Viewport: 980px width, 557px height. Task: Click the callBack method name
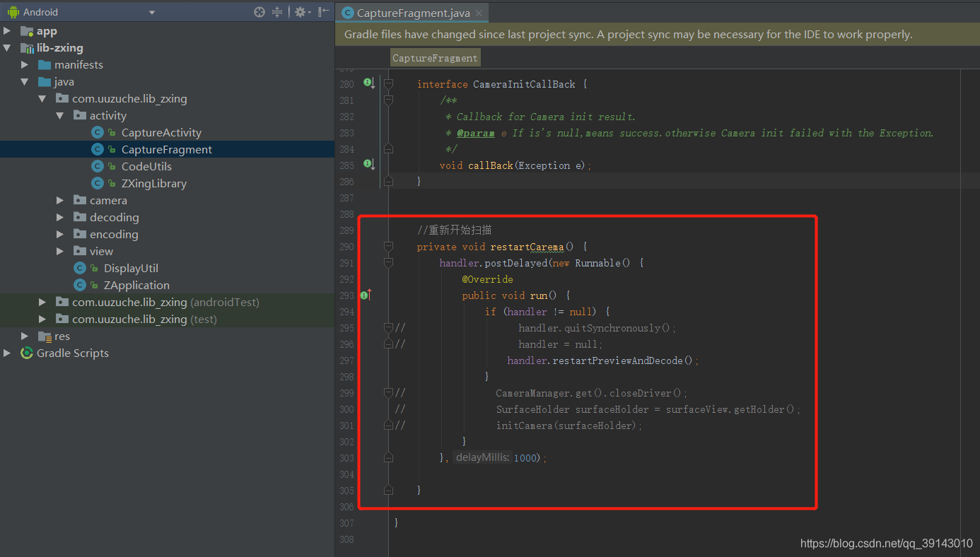(x=490, y=165)
